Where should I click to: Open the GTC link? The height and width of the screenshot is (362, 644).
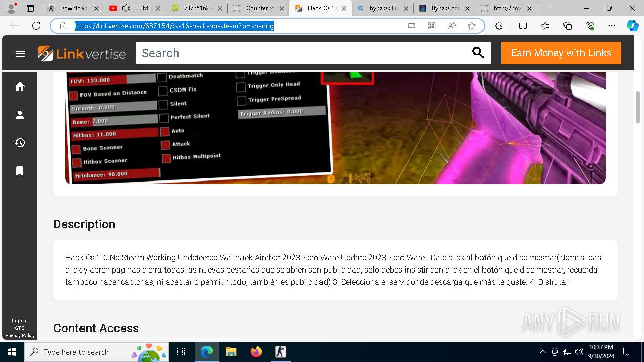pyautogui.click(x=20, y=328)
